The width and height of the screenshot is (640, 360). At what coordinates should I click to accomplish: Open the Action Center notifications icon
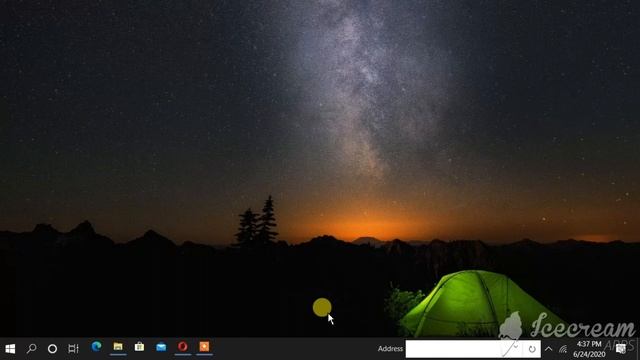click(621, 349)
